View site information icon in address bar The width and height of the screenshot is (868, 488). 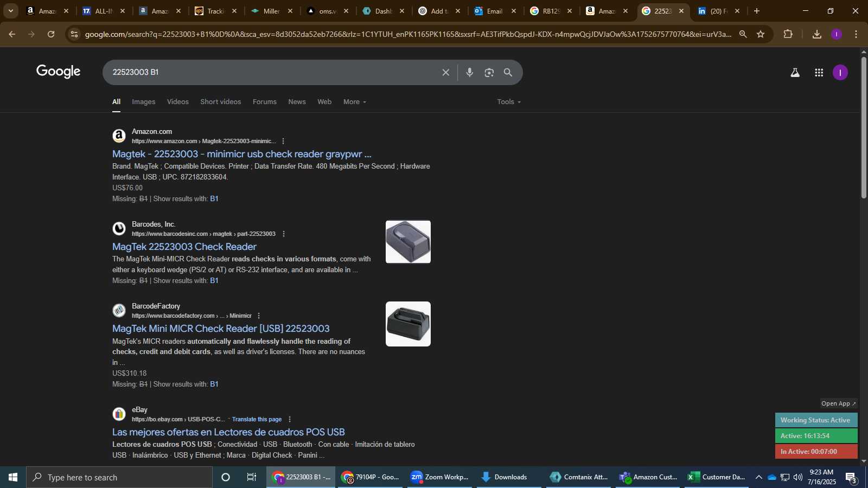(x=74, y=34)
